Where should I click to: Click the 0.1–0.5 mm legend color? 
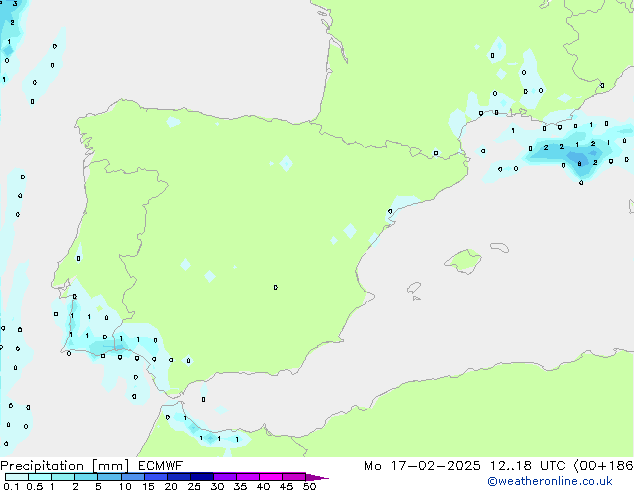point(17,477)
